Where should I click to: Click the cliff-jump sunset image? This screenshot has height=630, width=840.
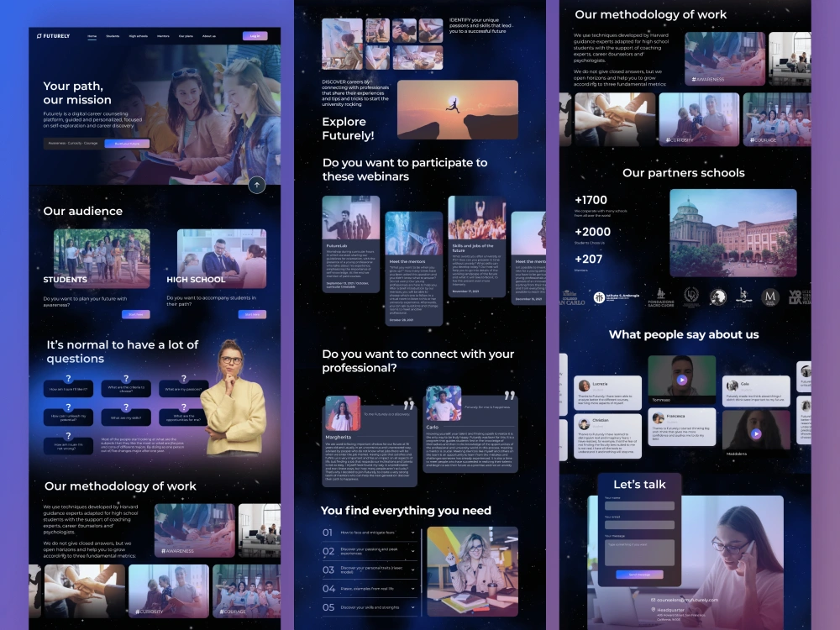pos(458,110)
